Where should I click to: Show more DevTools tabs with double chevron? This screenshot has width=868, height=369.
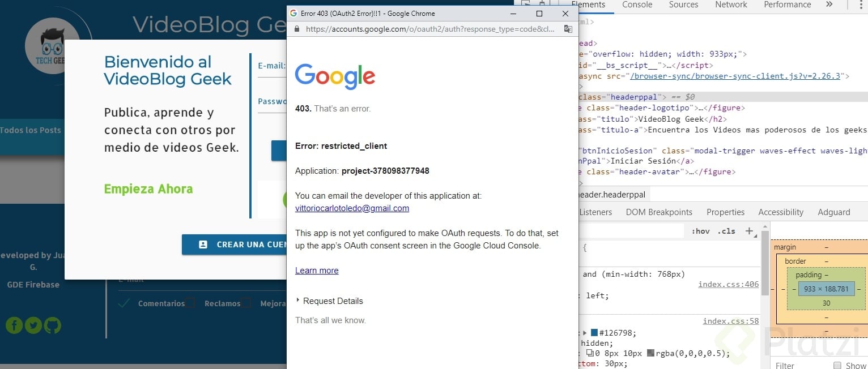829,5
